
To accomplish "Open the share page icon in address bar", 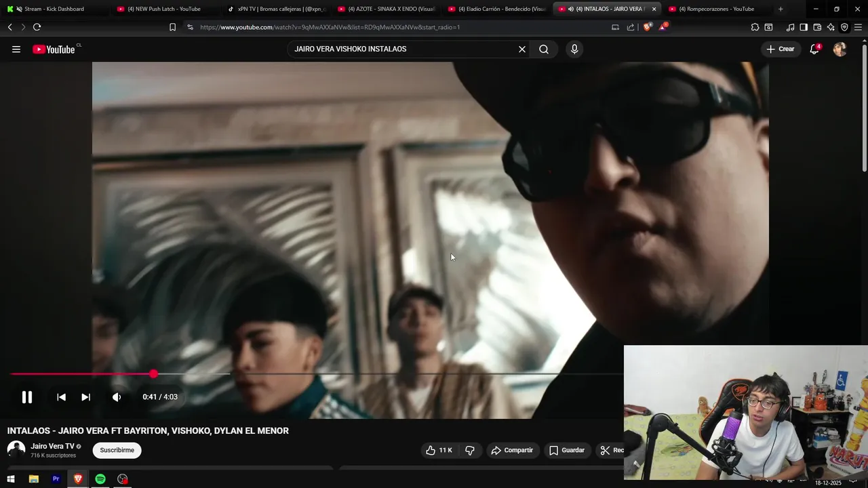I will coord(631,27).
